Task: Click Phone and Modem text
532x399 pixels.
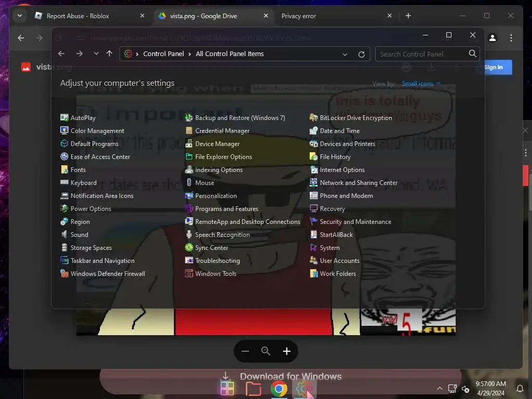Action: tap(347, 196)
